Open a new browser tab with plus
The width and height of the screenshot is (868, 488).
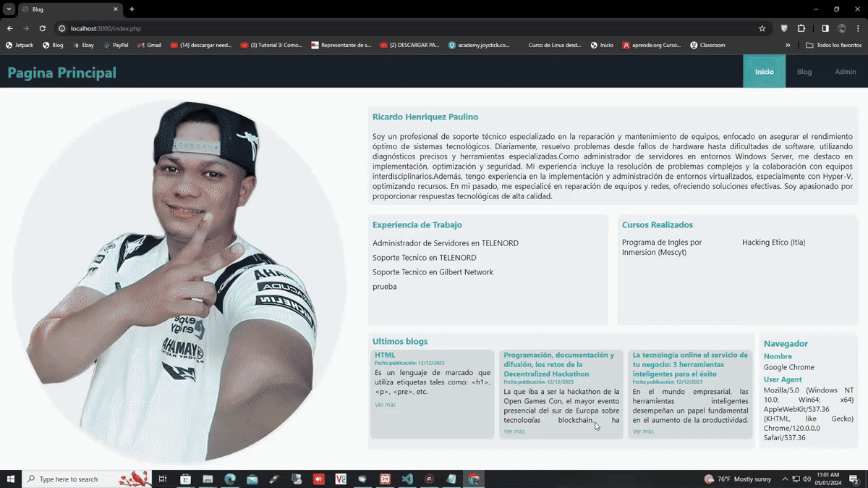tap(132, 9)
